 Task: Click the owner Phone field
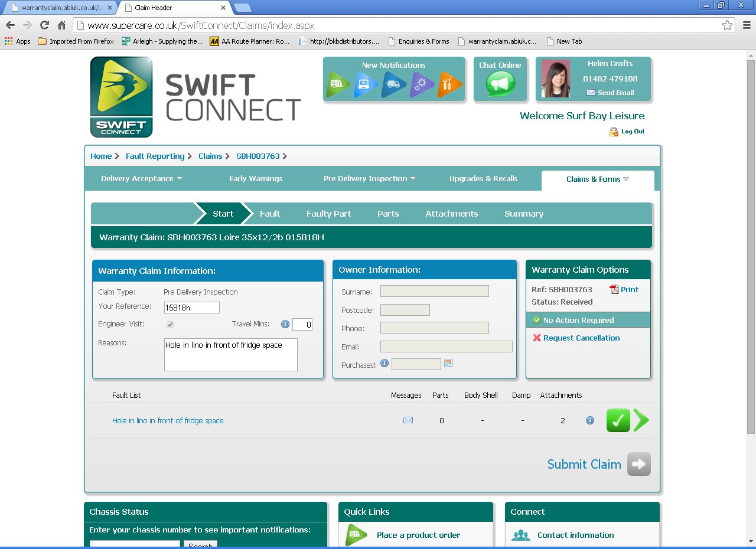435,328
